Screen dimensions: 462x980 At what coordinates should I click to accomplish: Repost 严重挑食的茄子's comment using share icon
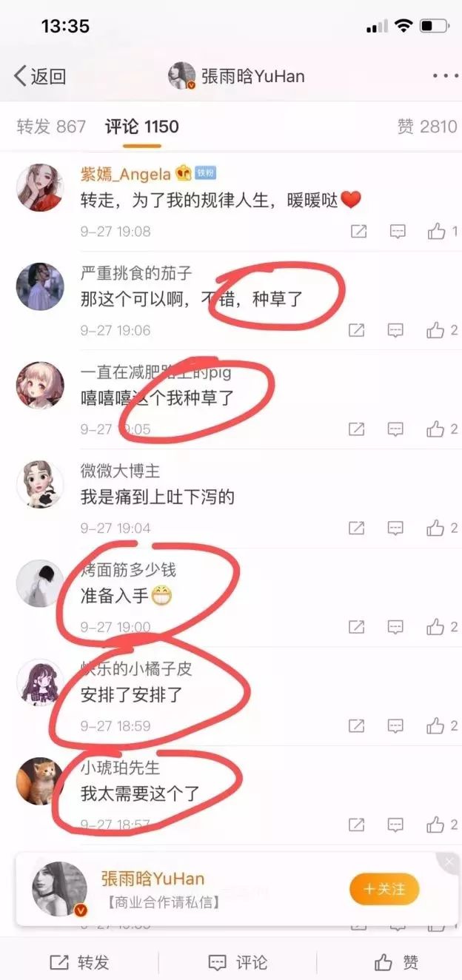pyautogui.click(x=356, y=330)
